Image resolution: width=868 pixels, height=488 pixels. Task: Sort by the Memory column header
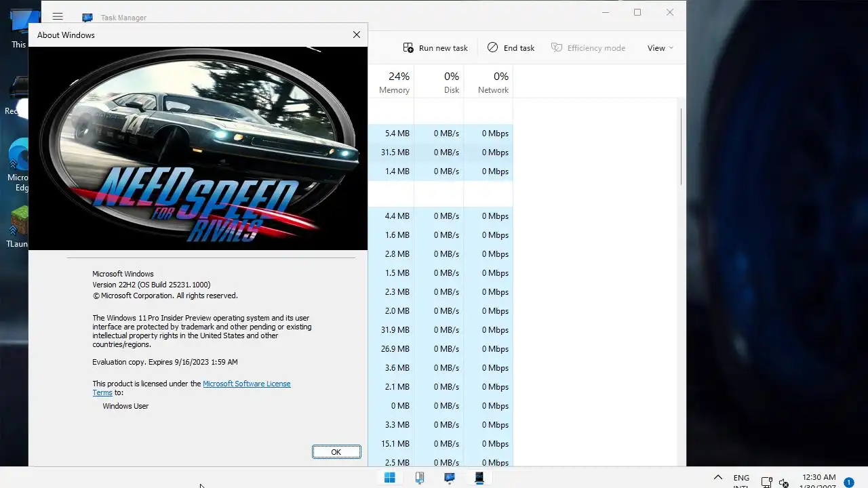tap(394, 82)
